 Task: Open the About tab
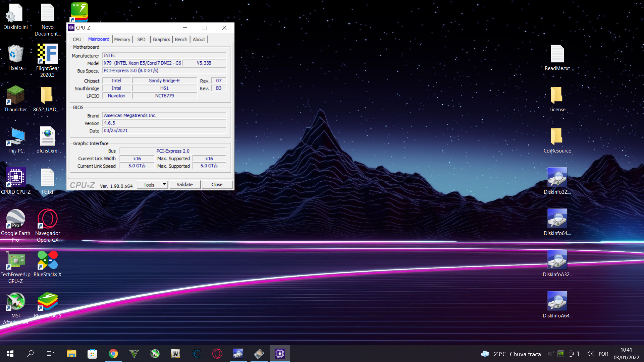click(199, 39)
